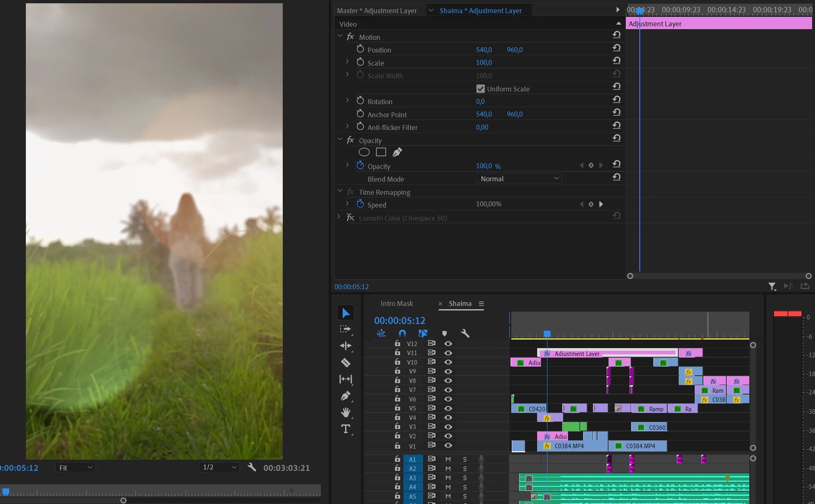
Task: Select the Hand tool
Action: click(346, 413)
